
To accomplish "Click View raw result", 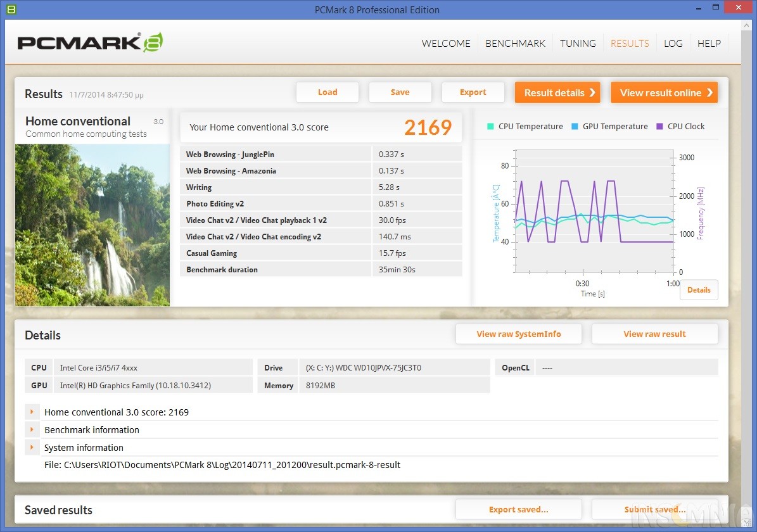I will (654, 334).
